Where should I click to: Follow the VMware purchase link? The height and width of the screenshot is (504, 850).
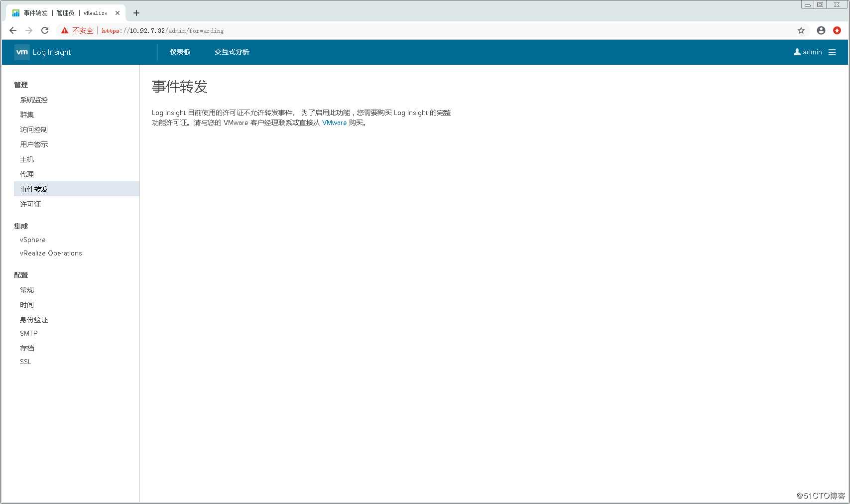click(x=334, y=123)
